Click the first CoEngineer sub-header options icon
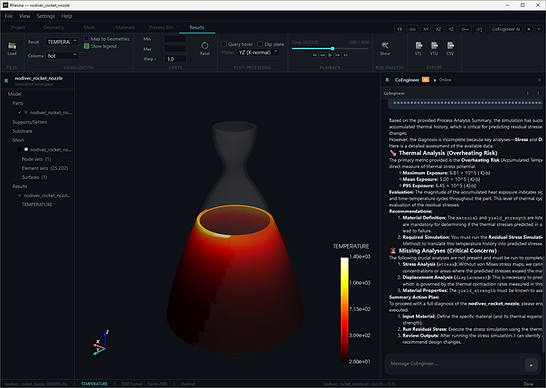The width and height of the screenshot is (546, 388). click(x=527, y=93)
